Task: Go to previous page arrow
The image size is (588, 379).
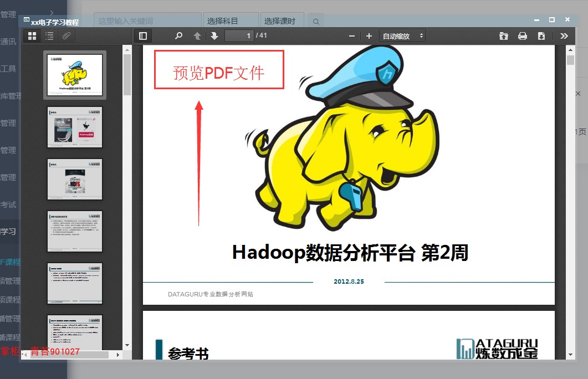Action: (x=197, y=36)
